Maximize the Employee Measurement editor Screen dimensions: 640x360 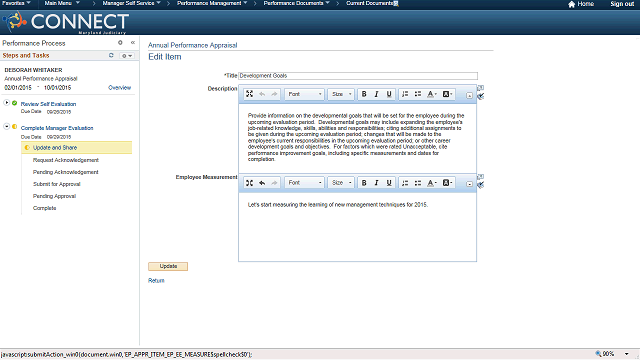coord(249,182)
